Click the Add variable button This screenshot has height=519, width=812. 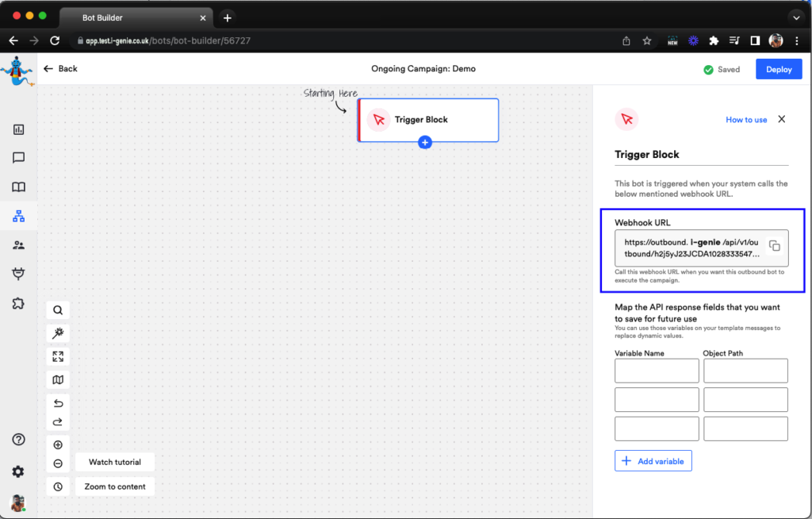point(653,461)
